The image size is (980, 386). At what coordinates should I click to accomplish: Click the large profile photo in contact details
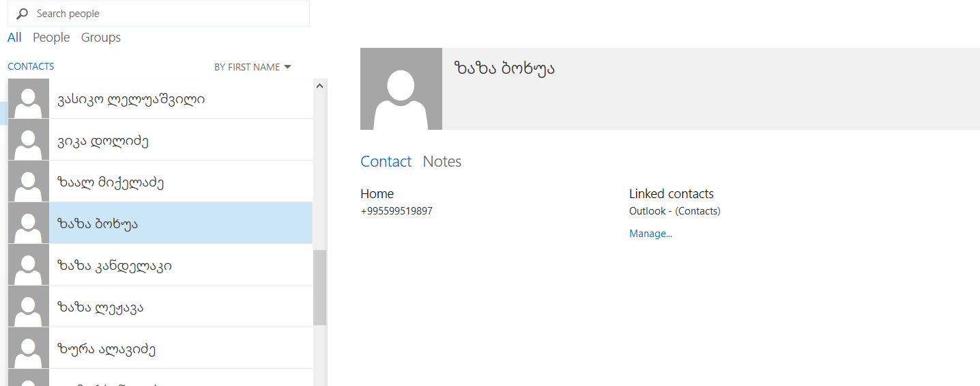(401, 89)
